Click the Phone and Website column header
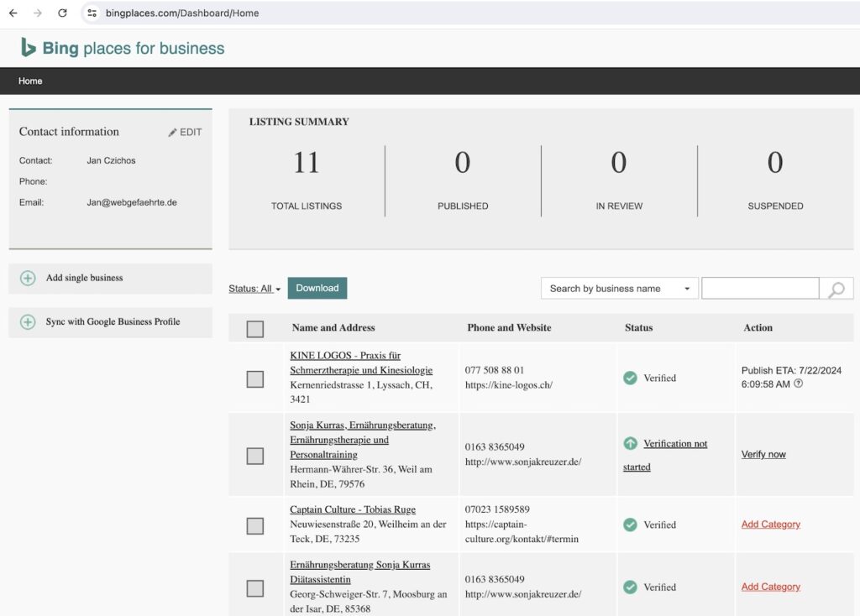This screenshot has width=860, height=616. pyautogui.click(x=509, y=328)
